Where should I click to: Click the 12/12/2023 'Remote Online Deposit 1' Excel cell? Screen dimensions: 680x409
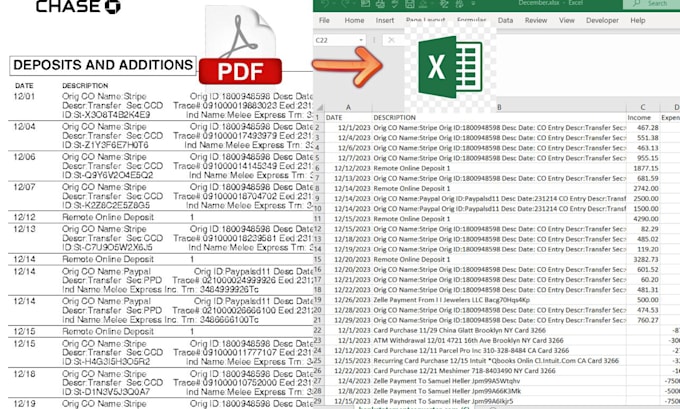pos(499,168)
